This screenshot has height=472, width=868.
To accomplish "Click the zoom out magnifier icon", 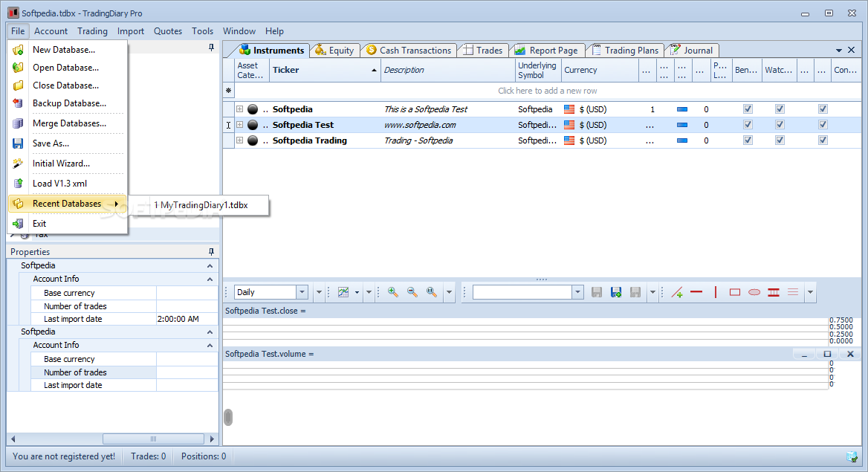I will point(412,292).
